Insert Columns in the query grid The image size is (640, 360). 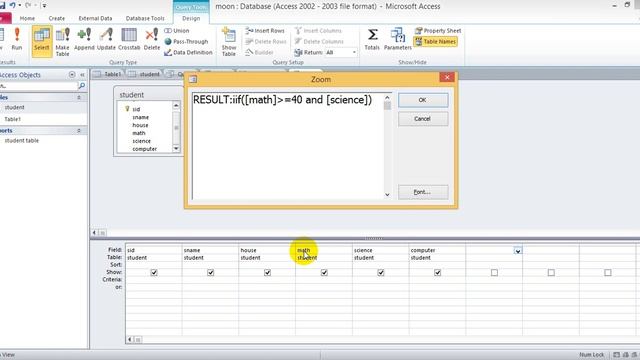coord(318,31)
